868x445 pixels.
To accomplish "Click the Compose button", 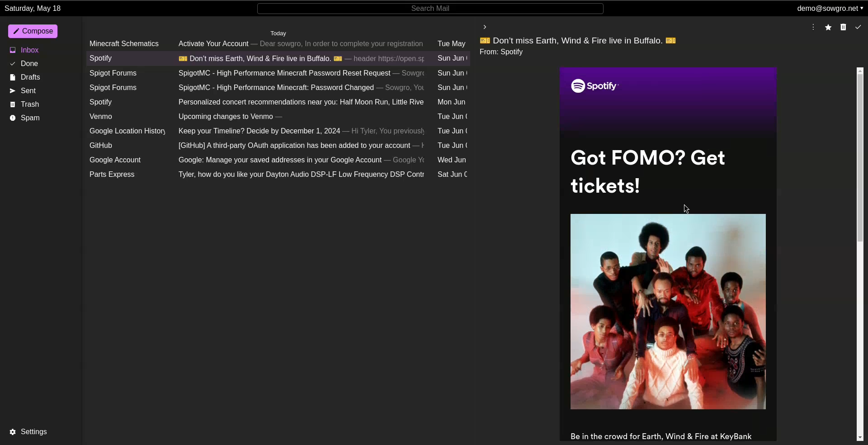I will tap(32, 31).
